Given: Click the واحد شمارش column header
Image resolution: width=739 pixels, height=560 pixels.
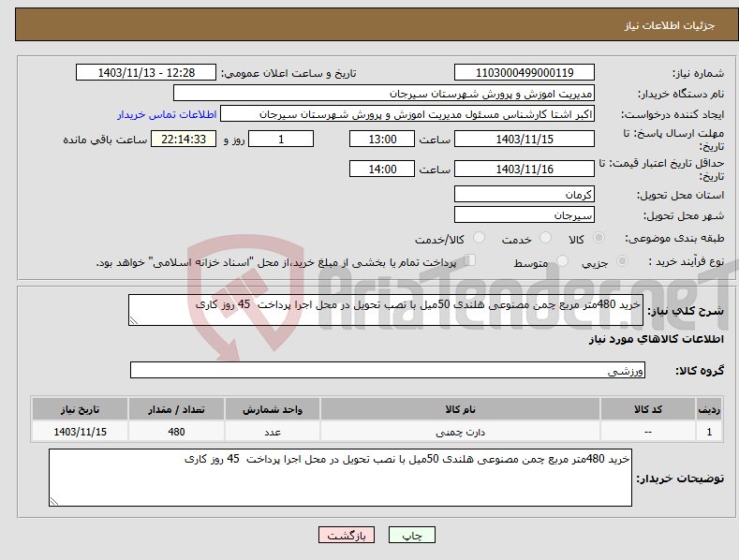Looking at the screenshot, I should pos(273,409).
